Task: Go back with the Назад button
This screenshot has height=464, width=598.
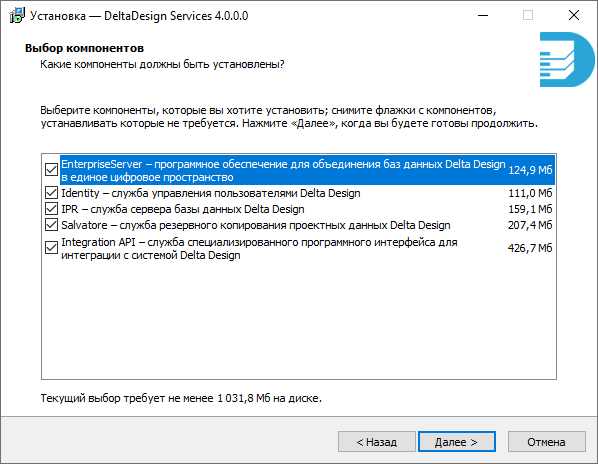Action: tap(377, 442)
